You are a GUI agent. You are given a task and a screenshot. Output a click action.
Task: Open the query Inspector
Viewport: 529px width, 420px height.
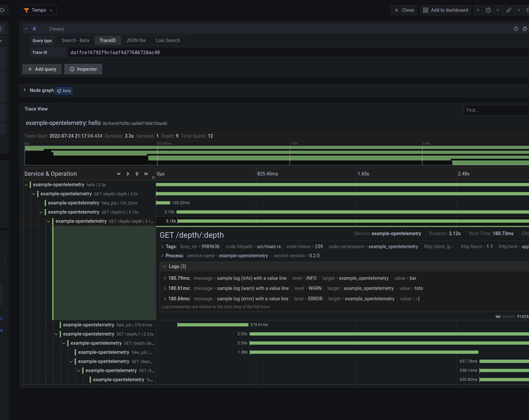pyautogui.click(x=83, y=69)
